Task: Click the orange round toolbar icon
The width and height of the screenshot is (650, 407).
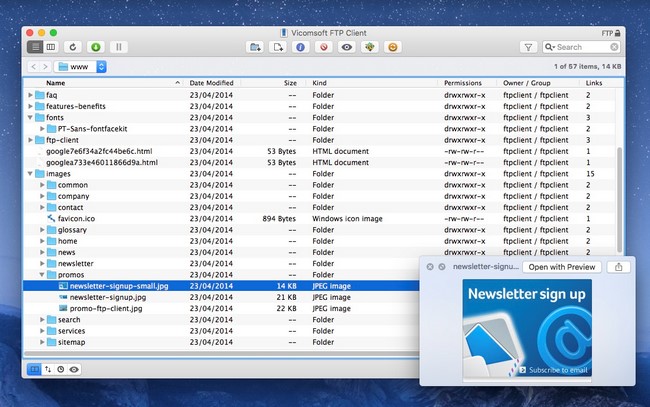Action: 393,47
